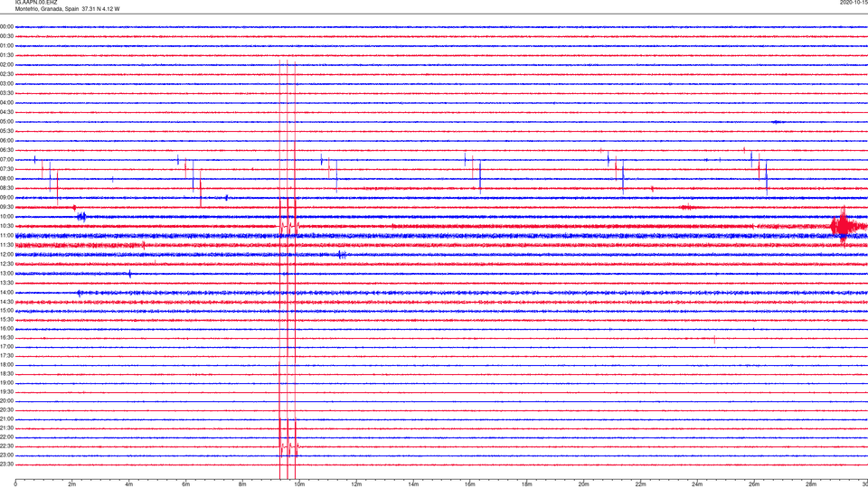Select the '04:00' row label
The image size is (868, 488).
6,103
